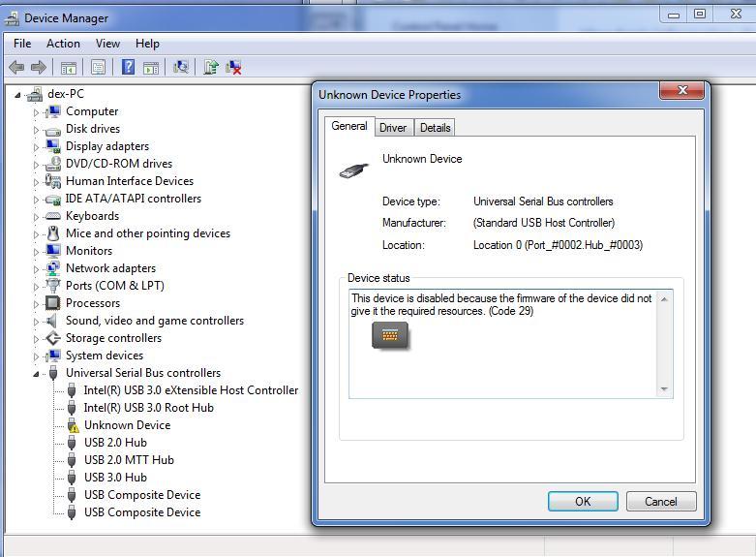Click the Keyboards category icon
Image resolution: width=756 pixels, height=557 pixels.
click(52, 216)
